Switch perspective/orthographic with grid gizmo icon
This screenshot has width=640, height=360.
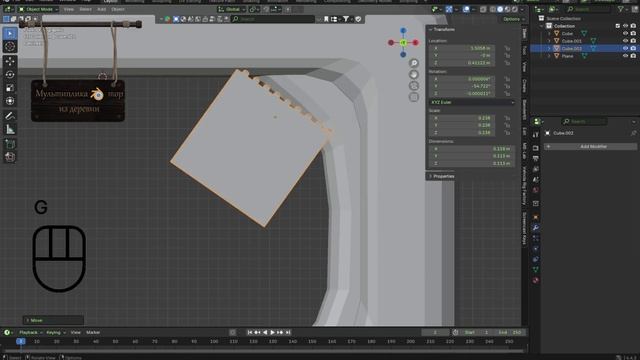[x=413, y=97]
